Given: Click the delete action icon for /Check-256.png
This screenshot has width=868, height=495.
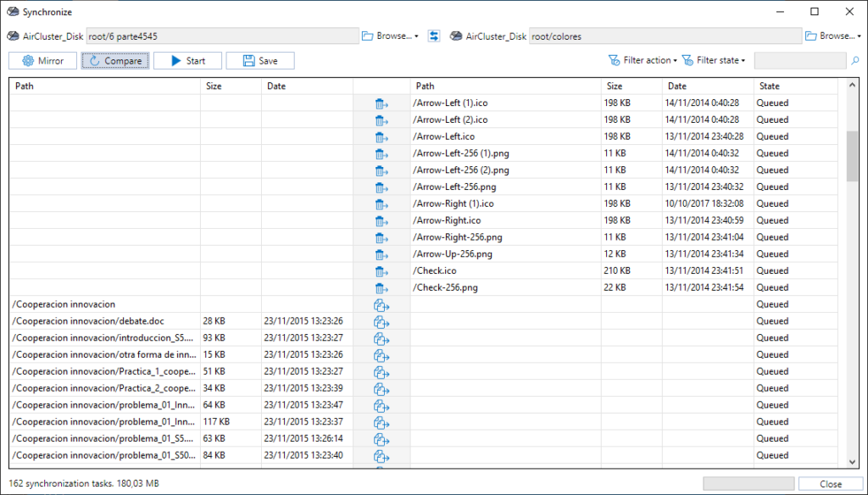Looking at the screenshot, I should pos(381,288).
